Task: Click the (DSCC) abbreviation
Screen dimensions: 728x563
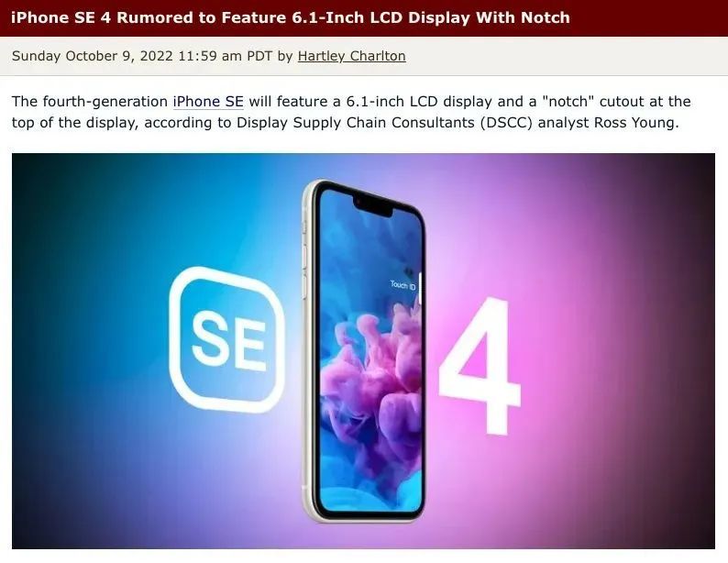Action: (505, 123)
